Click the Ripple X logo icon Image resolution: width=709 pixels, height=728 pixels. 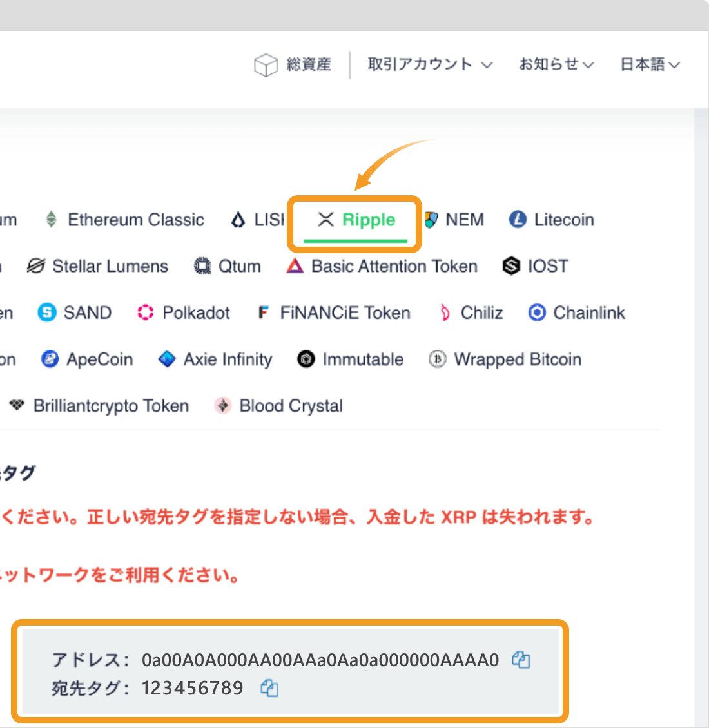[x=325, y=219]
